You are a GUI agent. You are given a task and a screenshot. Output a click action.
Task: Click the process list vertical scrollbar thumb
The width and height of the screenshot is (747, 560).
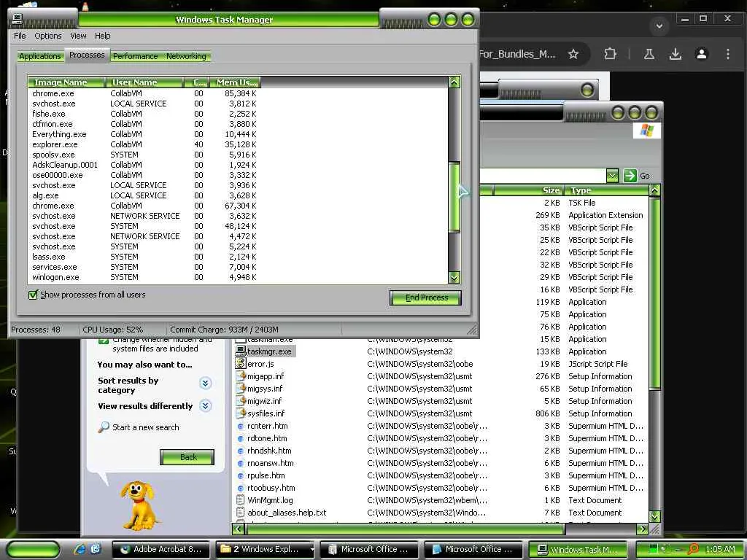pos(454,197)
